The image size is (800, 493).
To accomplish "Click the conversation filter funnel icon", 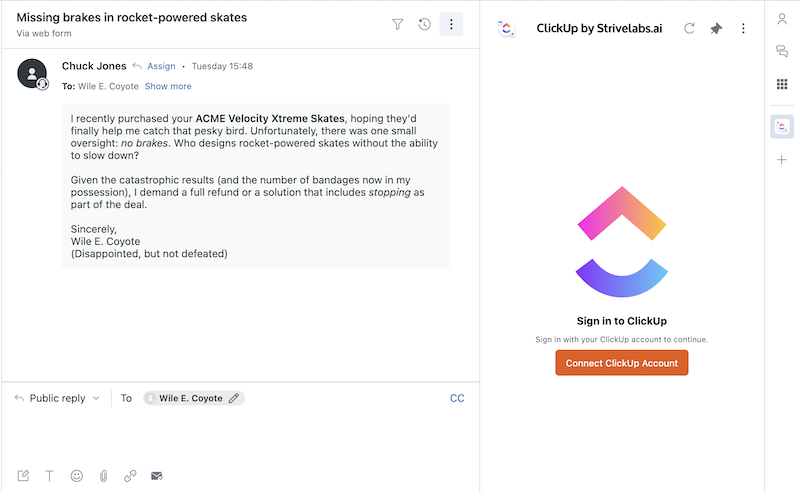I will pos(398,24).
